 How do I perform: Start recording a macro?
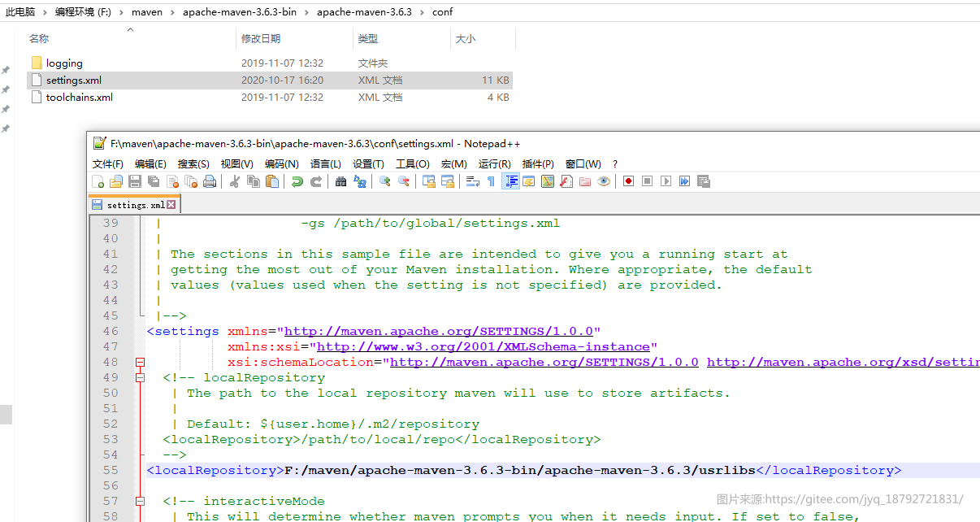[628, 181]
